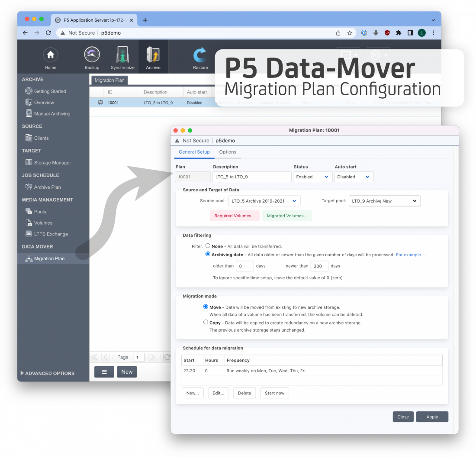Click the older than days field
476x458 pixels.
[244, 266]
